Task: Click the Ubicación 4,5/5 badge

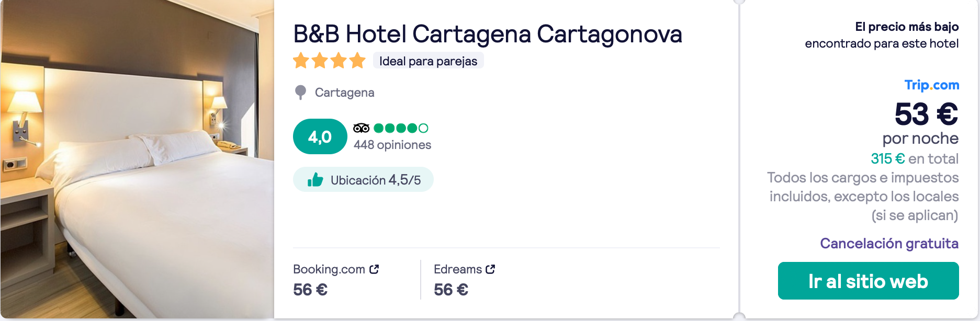Action: tap(363, 180)
